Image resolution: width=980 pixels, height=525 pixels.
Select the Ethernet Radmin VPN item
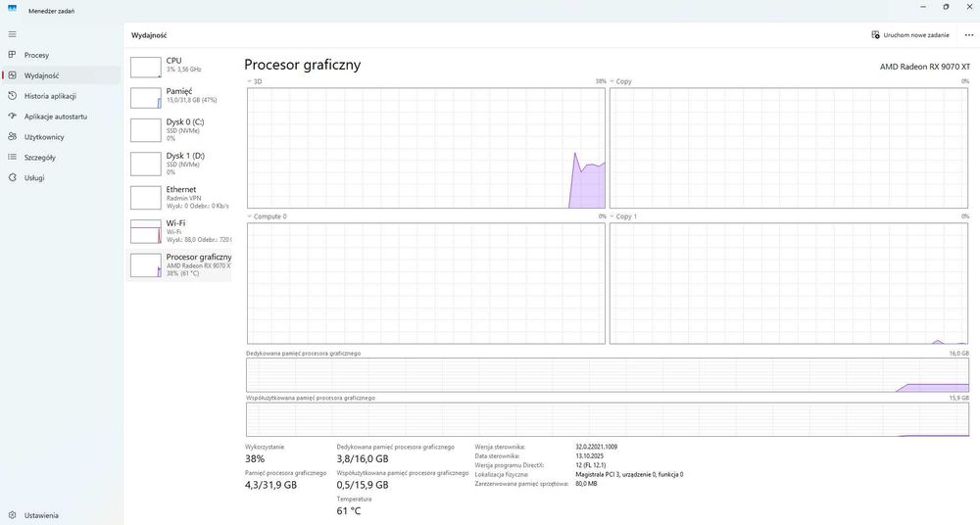[178, 197]
